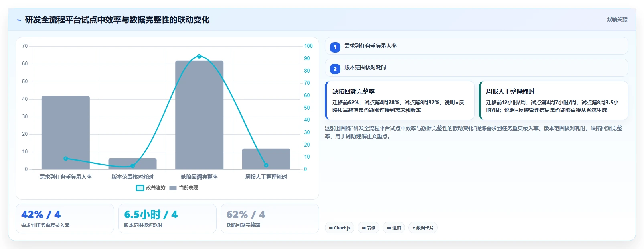Click the cyan 改善趋势 legend color box

pos(140,188)
